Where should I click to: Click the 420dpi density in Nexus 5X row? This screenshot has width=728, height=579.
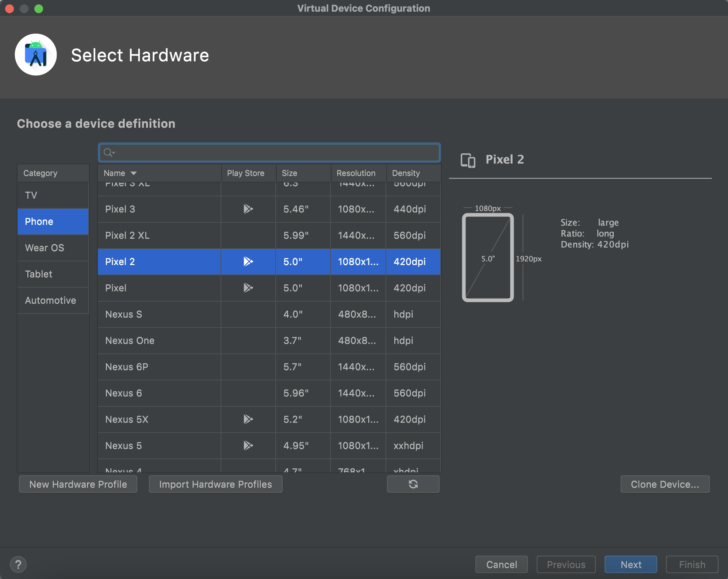click(x=413, y=419)
